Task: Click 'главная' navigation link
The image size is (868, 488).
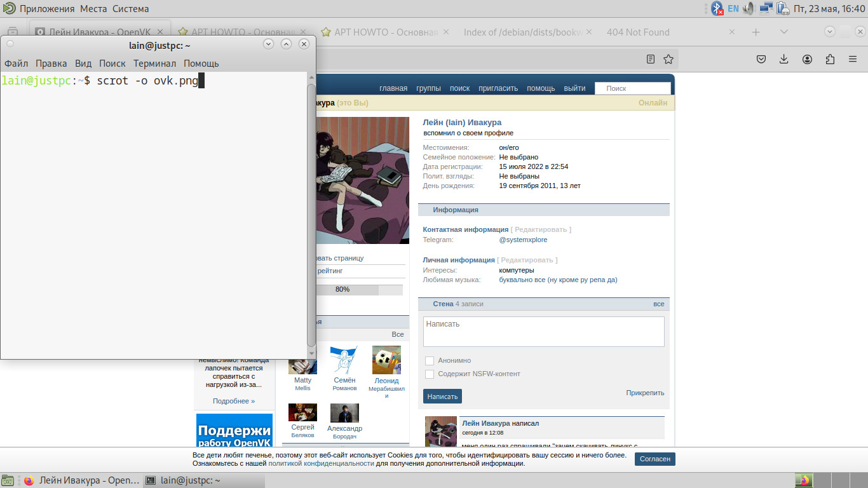Action: coord(393,88)
